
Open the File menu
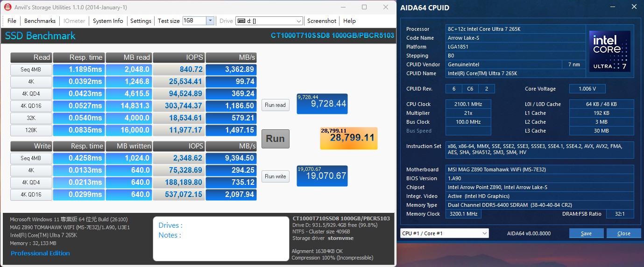[x=12, y=21]
